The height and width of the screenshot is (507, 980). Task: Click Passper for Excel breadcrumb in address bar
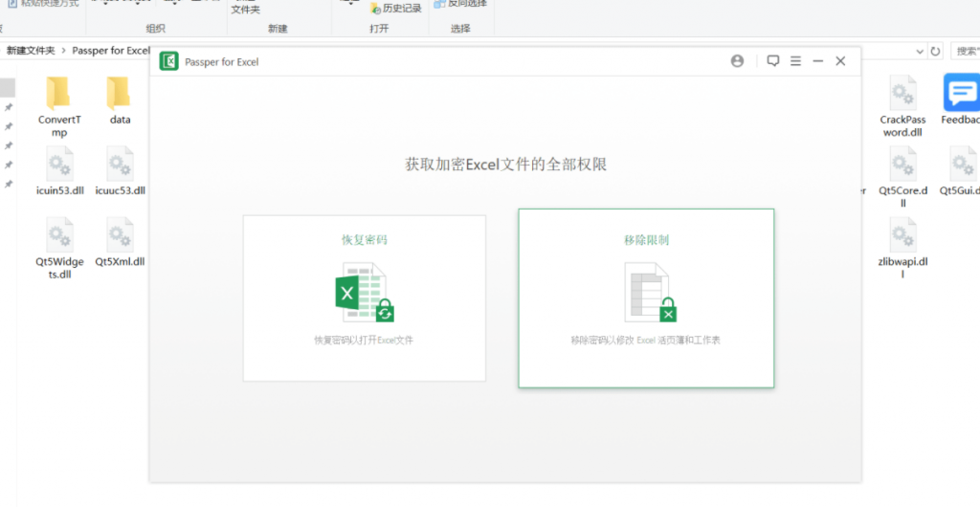coord(111,51)
